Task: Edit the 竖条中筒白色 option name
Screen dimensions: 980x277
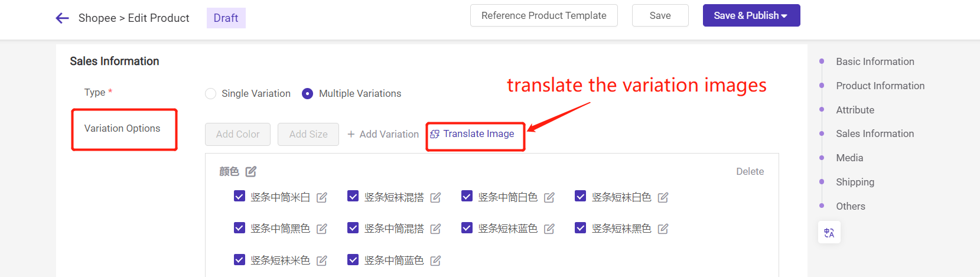Action: pos(549,197)
